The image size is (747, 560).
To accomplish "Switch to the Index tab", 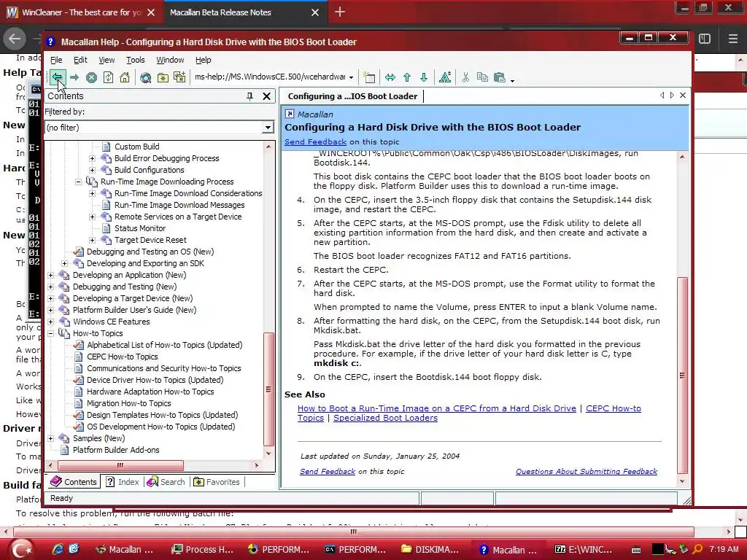I will (123, 482).
